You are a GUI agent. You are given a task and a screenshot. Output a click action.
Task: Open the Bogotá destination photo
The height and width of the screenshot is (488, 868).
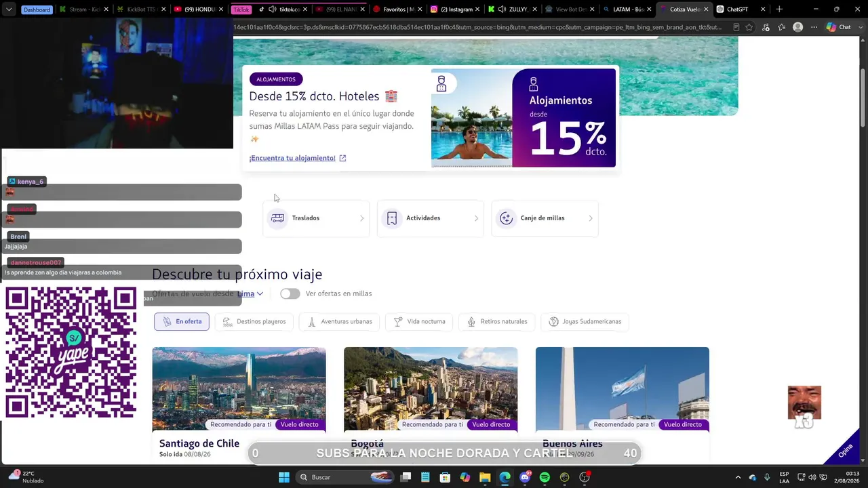tap(431, 388)
